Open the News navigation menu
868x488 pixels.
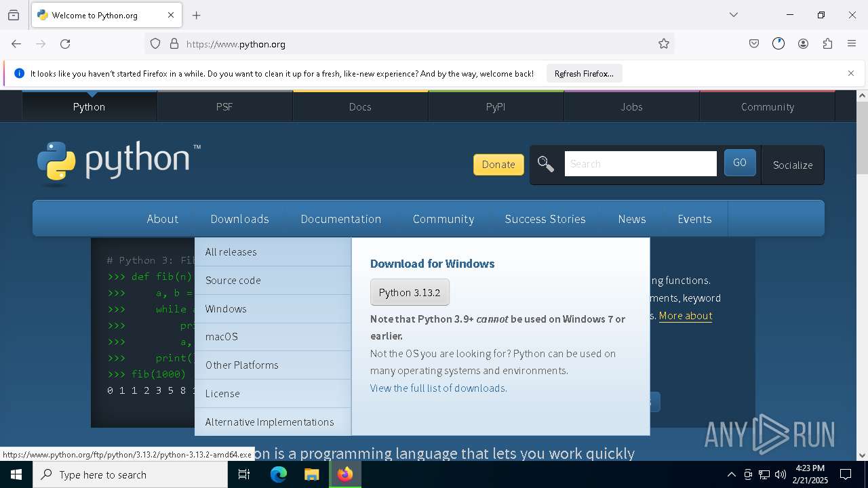[x=632, y=219]
